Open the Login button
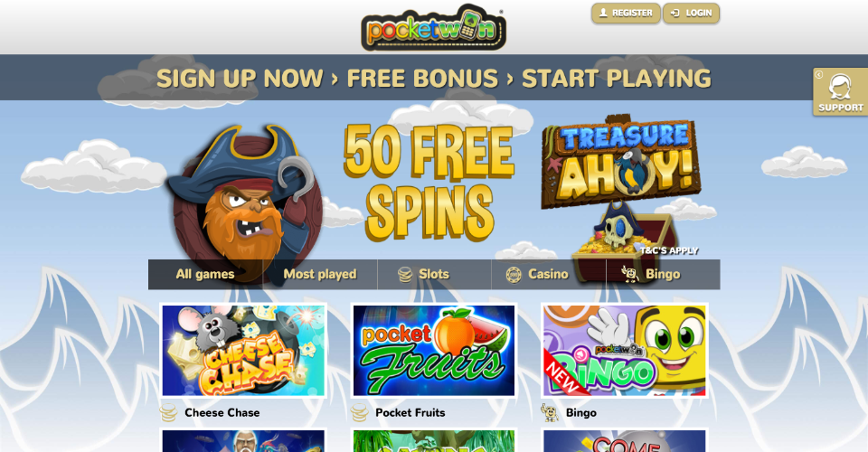Screen dimensions: 868x452 [691, 13]
